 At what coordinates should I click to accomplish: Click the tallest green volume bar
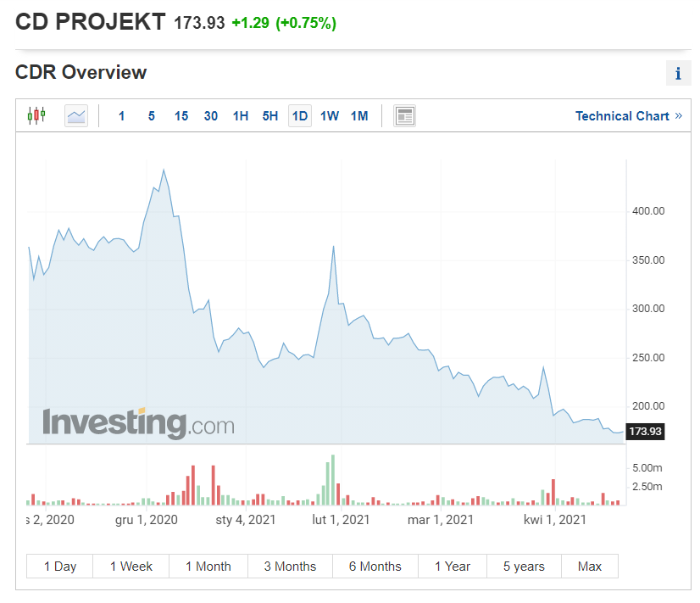(333, 480)
